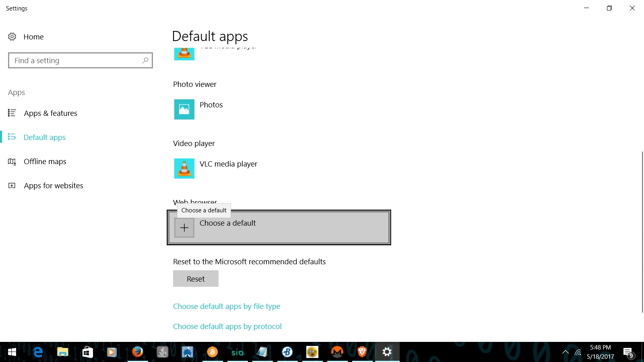
Task: Open the media player taskbar icon
Action: tap(112, 352)
